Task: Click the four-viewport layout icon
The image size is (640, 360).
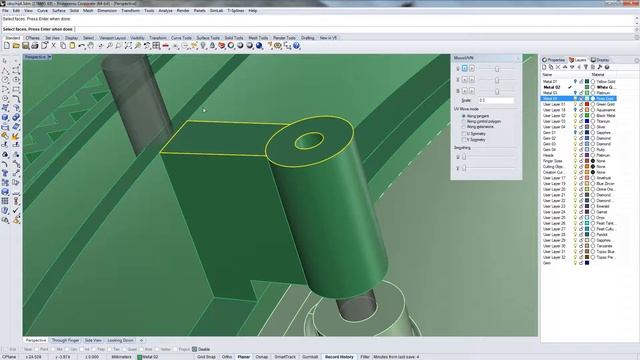Action: point(156,46)
